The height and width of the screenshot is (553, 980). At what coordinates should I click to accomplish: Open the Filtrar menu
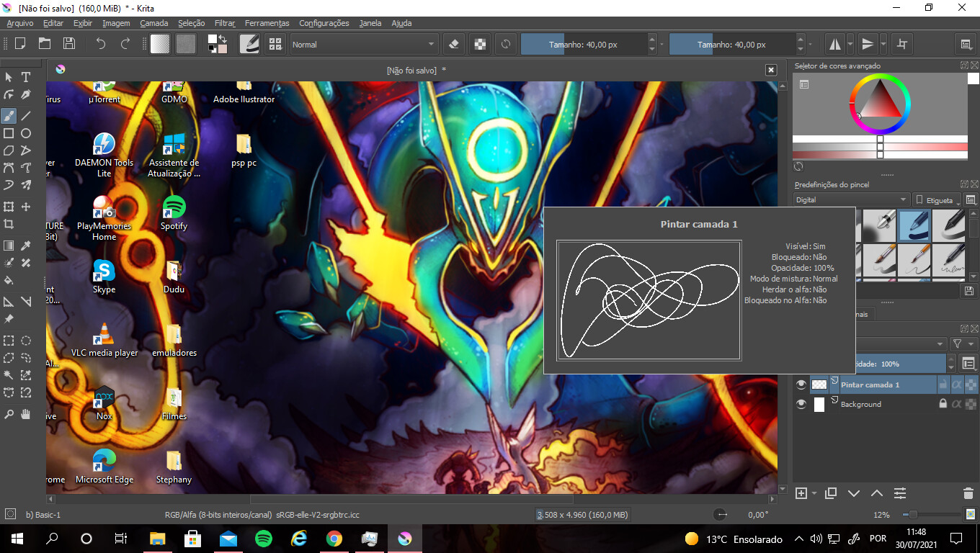coord(225,23)
